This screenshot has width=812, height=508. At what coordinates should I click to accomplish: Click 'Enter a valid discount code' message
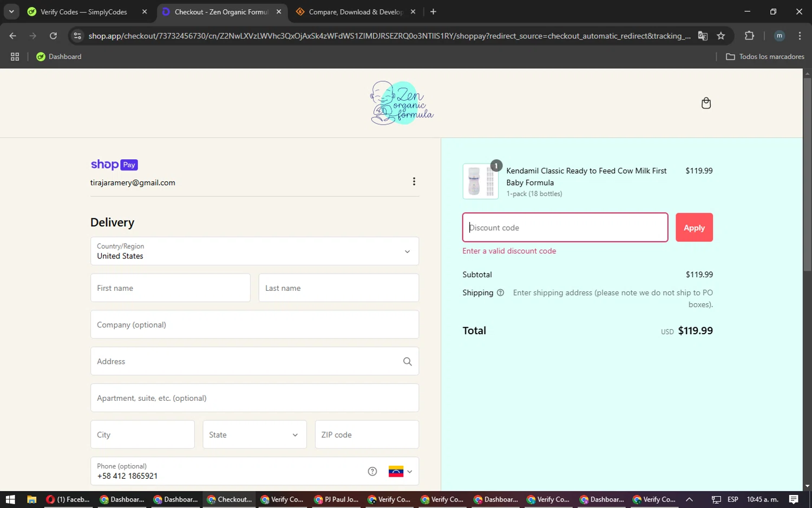509,251
